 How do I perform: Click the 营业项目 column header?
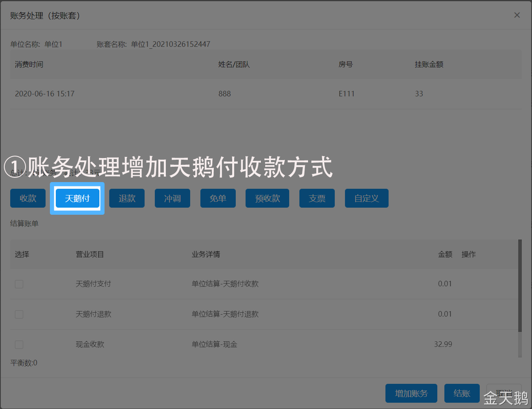[x=90, y=254]
